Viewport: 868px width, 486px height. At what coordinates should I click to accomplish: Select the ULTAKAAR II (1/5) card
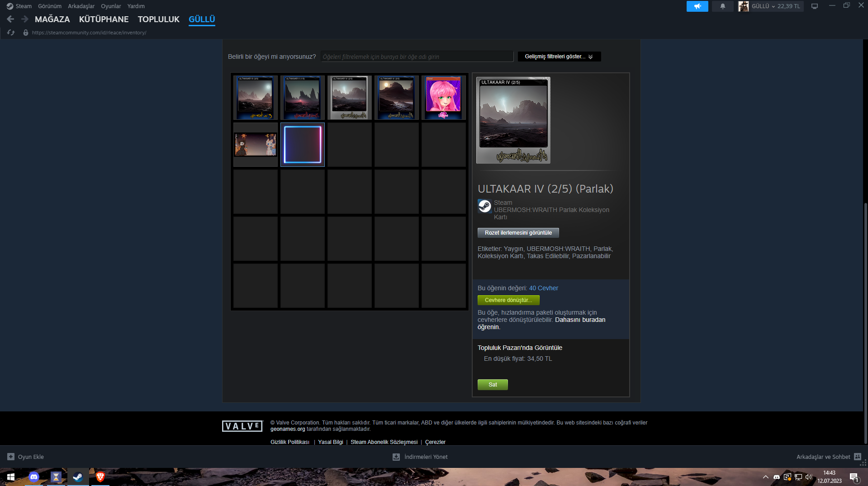tap(303, 98)
